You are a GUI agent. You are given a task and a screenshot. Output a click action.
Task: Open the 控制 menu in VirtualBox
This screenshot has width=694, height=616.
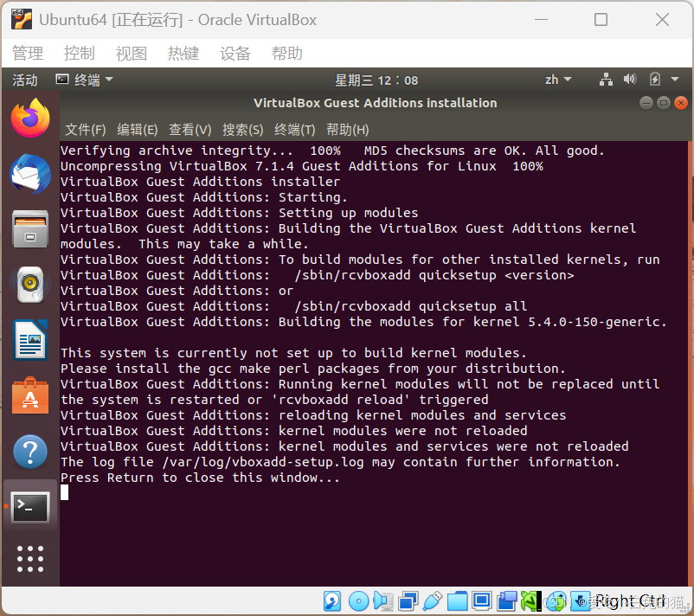tap(80, 53)
